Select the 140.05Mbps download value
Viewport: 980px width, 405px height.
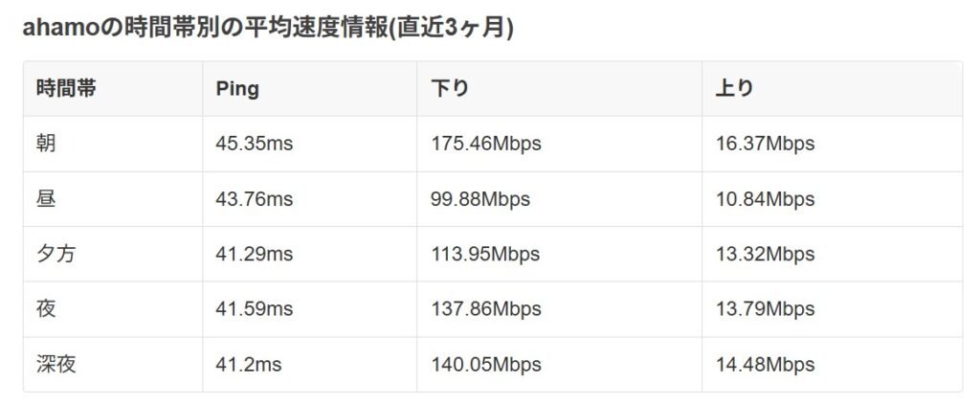pyautogui.click(x=486, y=365)
